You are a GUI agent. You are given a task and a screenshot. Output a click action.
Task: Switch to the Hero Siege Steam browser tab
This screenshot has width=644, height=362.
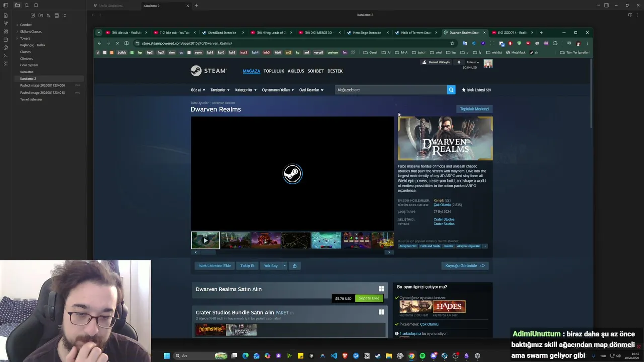(x=367, y=33)
